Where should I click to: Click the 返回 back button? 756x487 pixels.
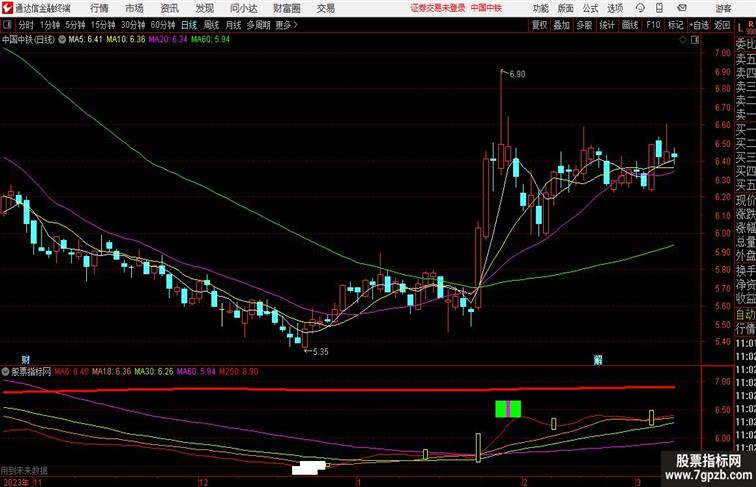[x=722, y=25]
